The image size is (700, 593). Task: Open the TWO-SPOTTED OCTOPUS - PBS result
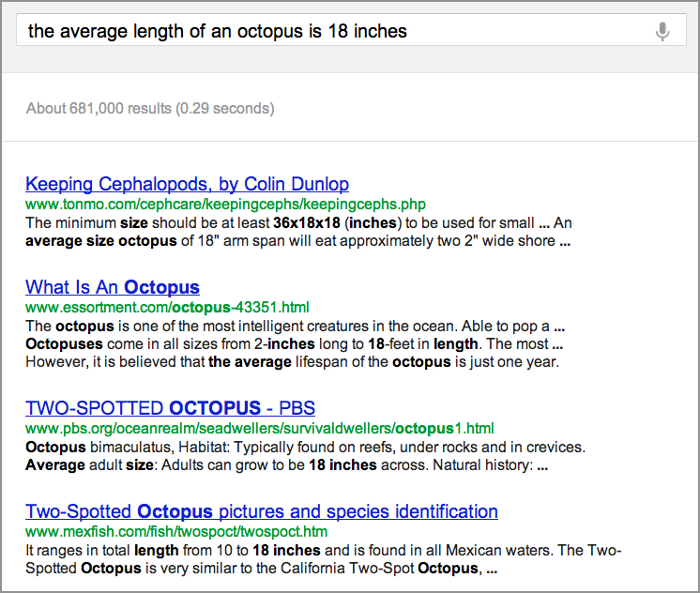click(170, 408)
